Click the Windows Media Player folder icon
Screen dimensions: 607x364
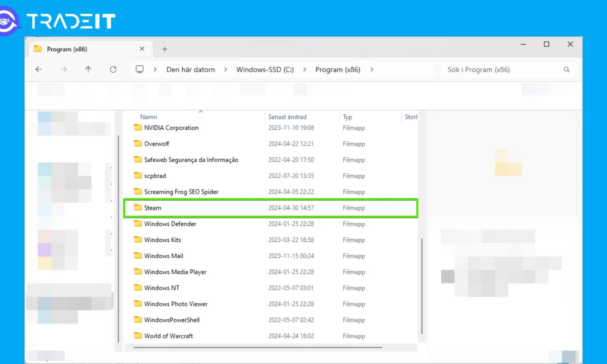coord(138,271)
